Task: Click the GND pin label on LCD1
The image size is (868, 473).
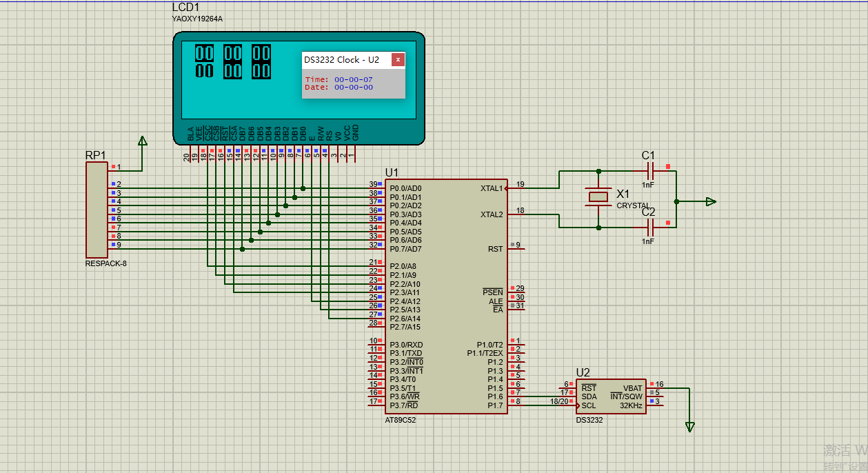Action: 355,132
